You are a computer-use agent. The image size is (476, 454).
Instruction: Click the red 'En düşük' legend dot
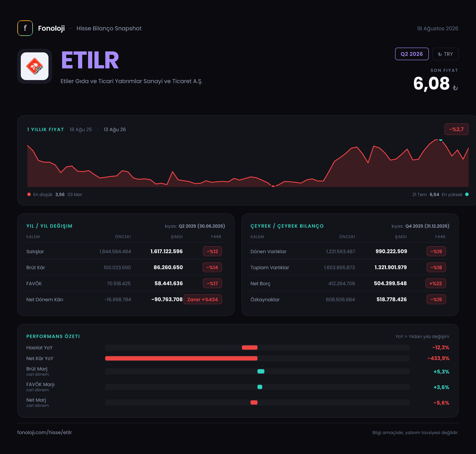pos(29,194)
